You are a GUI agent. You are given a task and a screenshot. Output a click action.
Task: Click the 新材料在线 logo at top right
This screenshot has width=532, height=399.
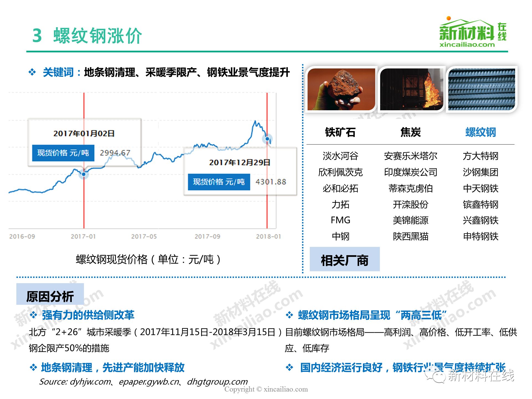point(473,32)
